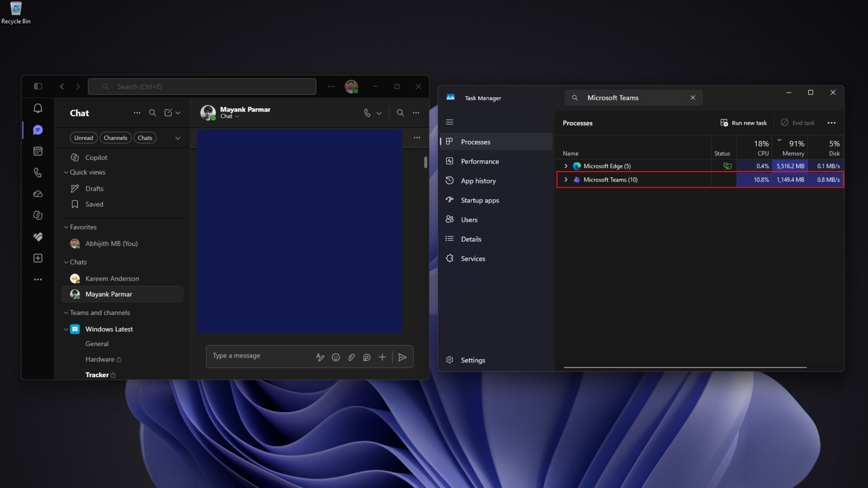The width and height of the screenshot is (868, 488).
Task: Switch to App history in Task Manager
Action: click(x=496, y=181)
